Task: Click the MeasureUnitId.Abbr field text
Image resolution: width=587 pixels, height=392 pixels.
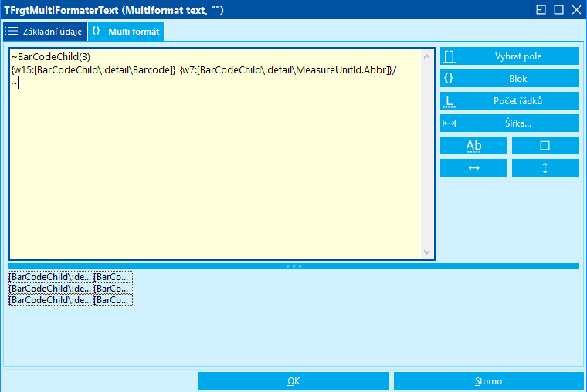Action: pyautogui.click(x=342, y=70)
